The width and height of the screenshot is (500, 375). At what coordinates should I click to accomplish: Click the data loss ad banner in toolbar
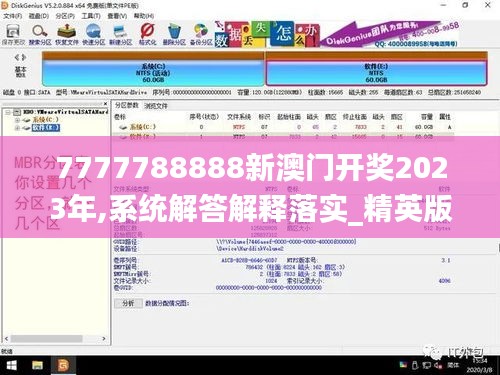[x=337, y=34]
